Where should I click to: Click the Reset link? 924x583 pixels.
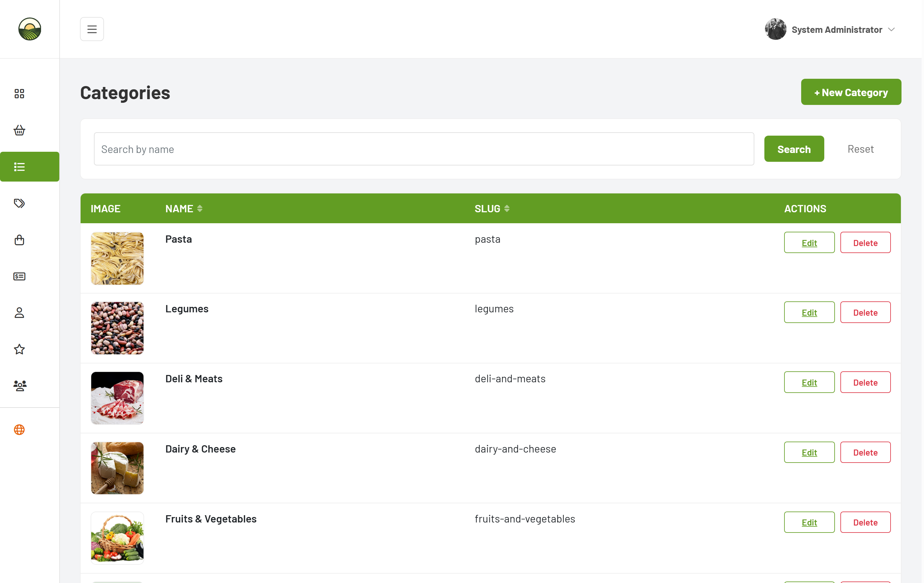[860, 149]
